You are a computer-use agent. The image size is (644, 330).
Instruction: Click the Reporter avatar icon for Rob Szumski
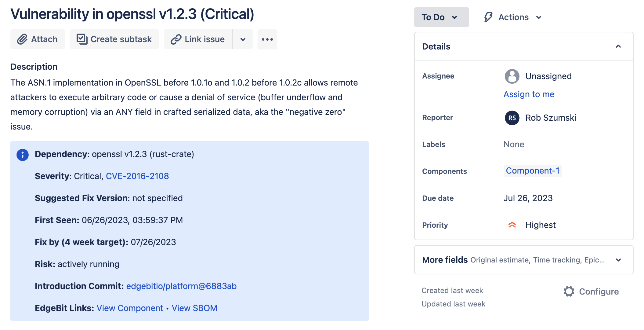click(x=511, y=117)
